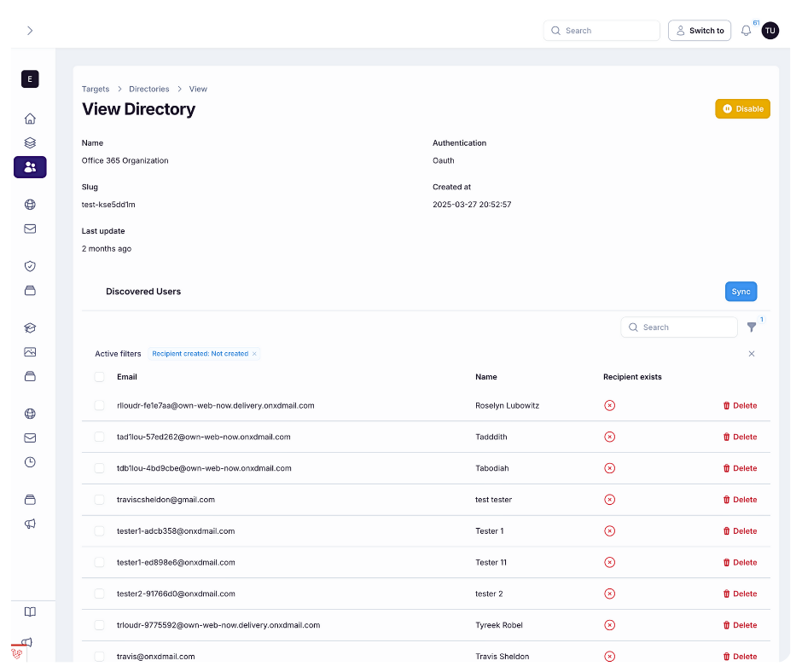
Task: Navigate to Directories breadcrumb
Action: pos(149,89)
